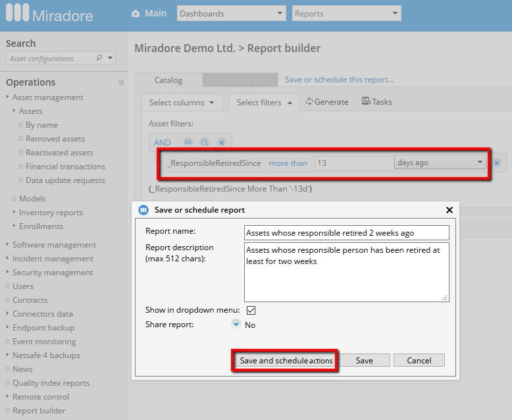Go to Main page
512x420 pixels.
coord(155,13)
